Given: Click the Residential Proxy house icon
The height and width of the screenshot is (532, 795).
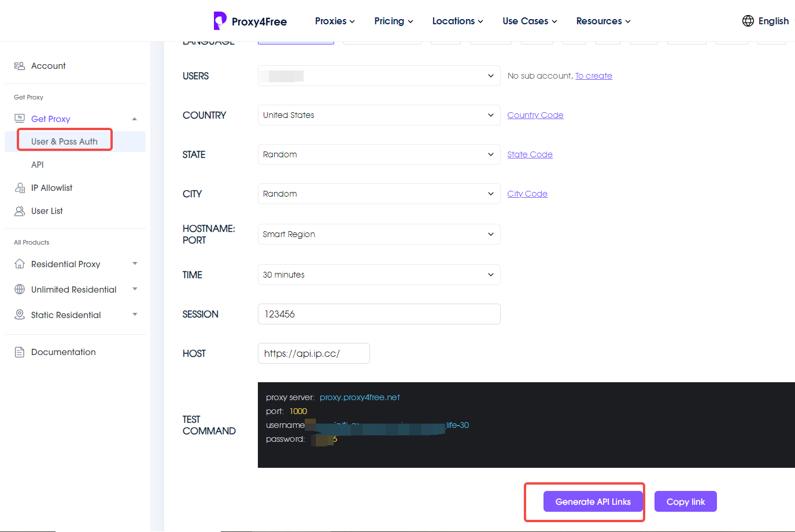Looking at the screenshot, I should click(x=20, y=264).
